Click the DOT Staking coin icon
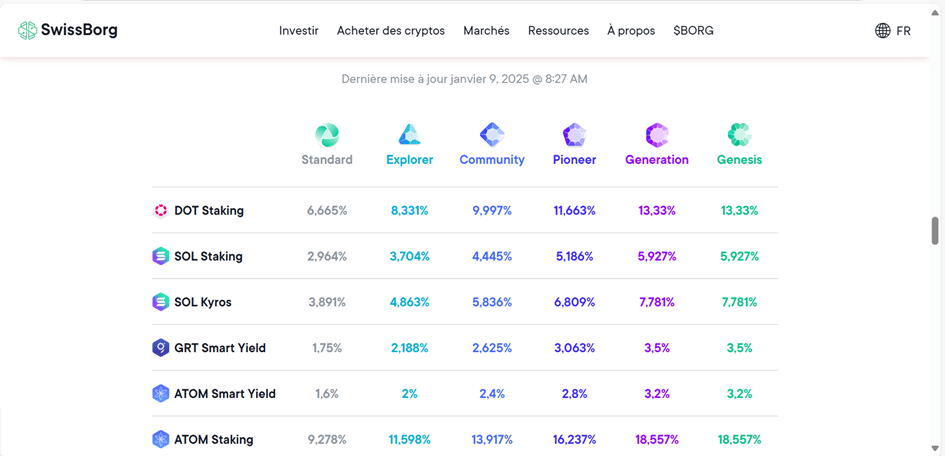 (160, 211)
